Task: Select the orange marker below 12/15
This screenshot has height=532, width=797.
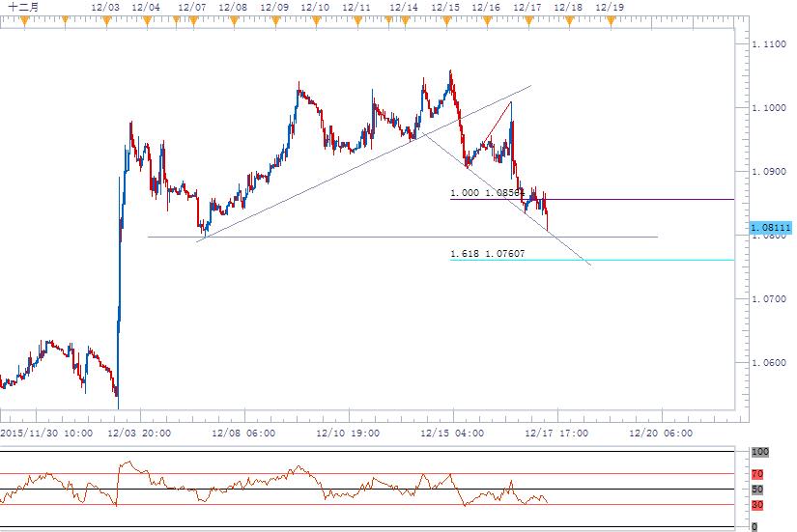Action: tap(446, 21)
